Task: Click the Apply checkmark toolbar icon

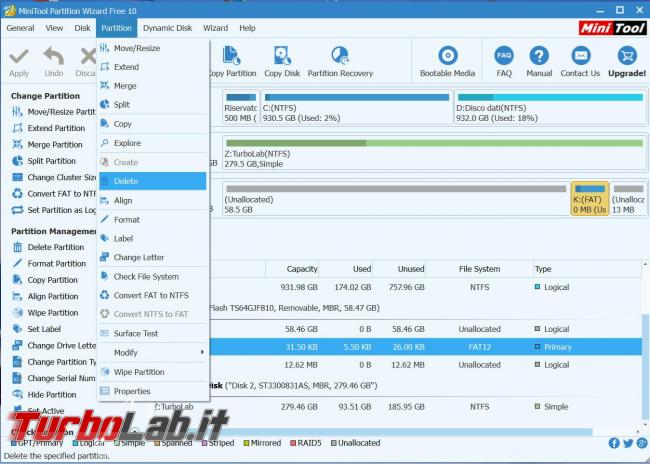Action: pos(19,57)
